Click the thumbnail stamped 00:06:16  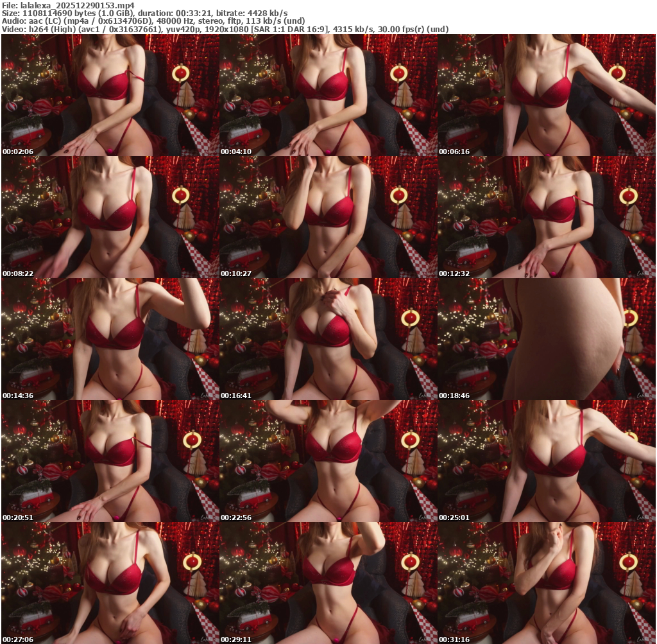546,95
